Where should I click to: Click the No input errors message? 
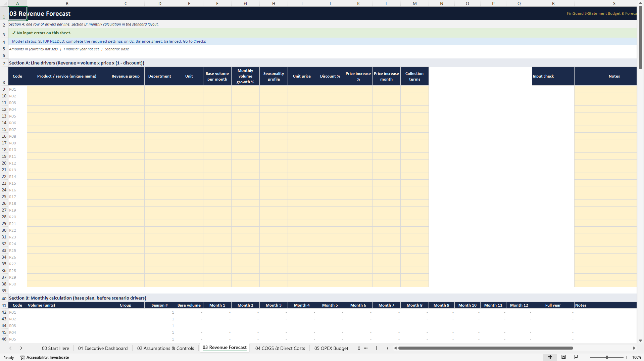click(x=42, y=33)
